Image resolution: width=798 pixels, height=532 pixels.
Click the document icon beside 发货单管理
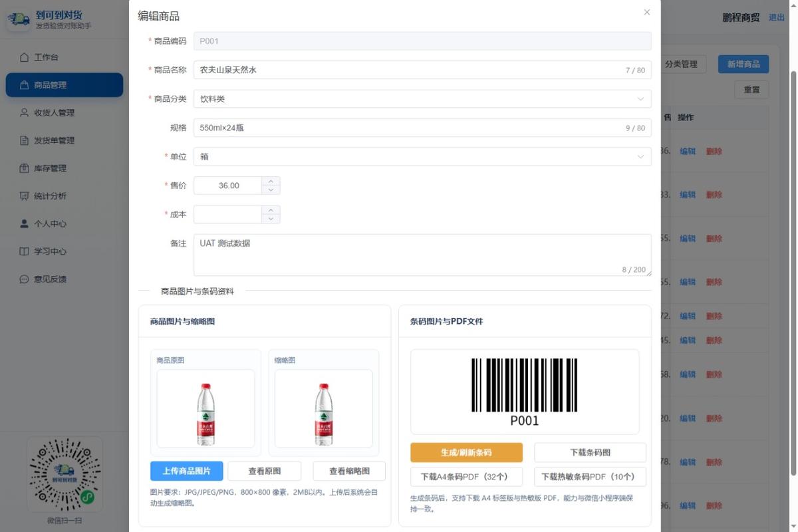pos(25,141)
